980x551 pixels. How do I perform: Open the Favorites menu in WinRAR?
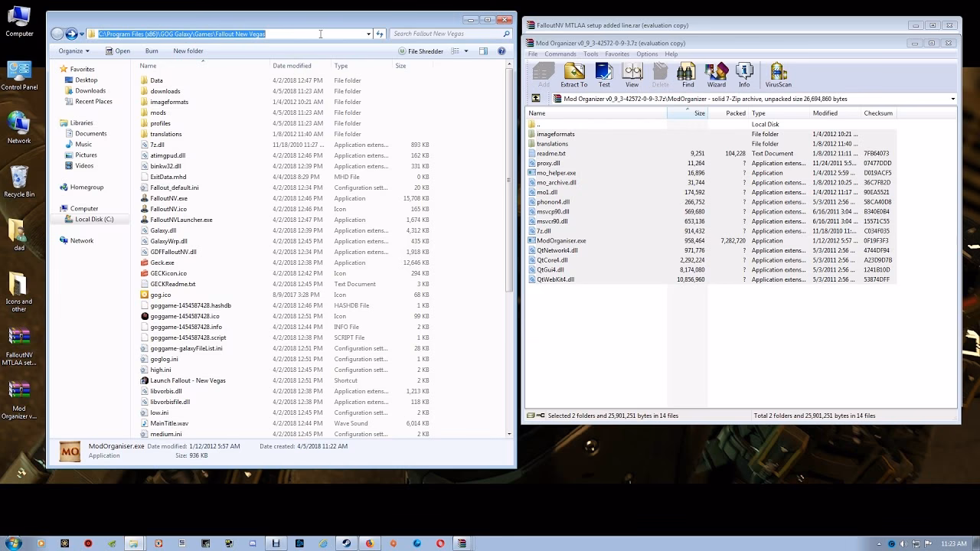coord(617,54)
